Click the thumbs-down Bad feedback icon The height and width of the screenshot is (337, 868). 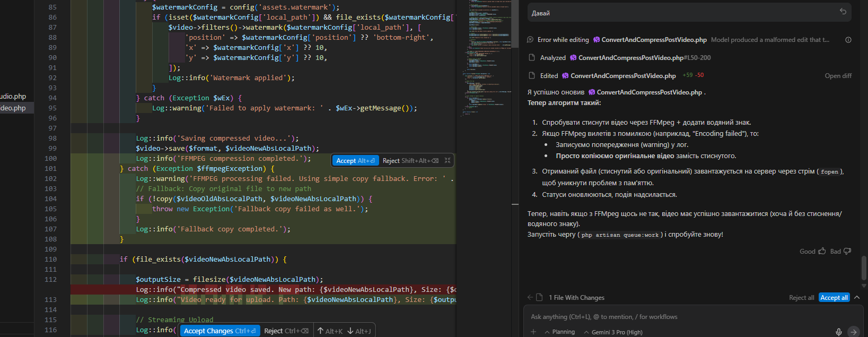pos(847,251)
